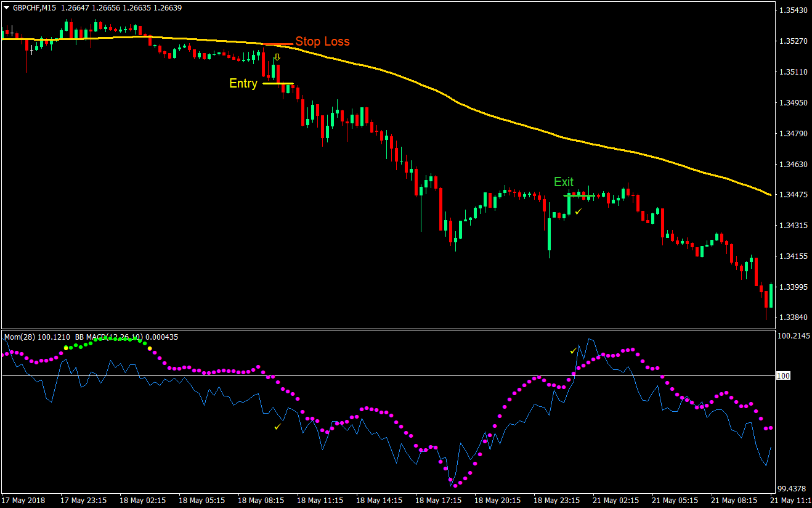The height and width of the screenshot is (508, 812).
Task: Click the GBPCHF,M15 chart title
Action: pyautogui.click(x=35, y=7)
